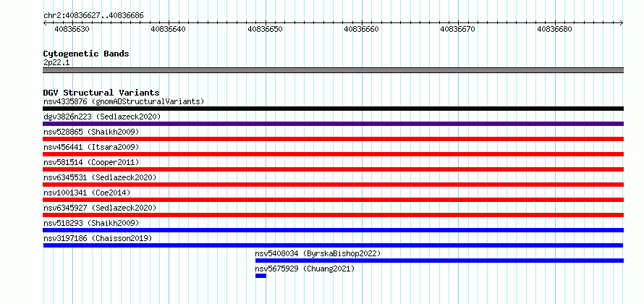Open nsv1001341 Coe2014 label
Image resolution: width=644 pixels, height=304 pixels.
click(x=87, y=193)
